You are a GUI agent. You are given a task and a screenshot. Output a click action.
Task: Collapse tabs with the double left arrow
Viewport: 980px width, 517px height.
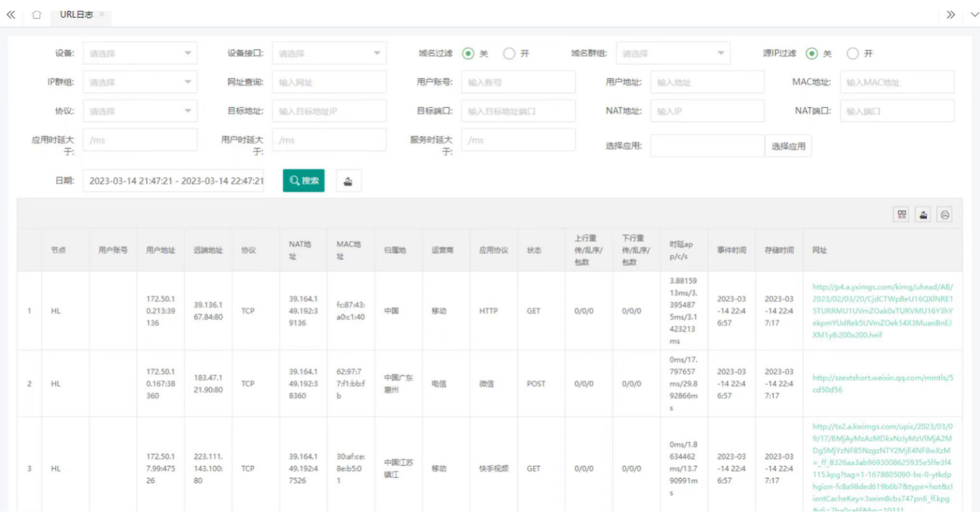click(11, 14)
